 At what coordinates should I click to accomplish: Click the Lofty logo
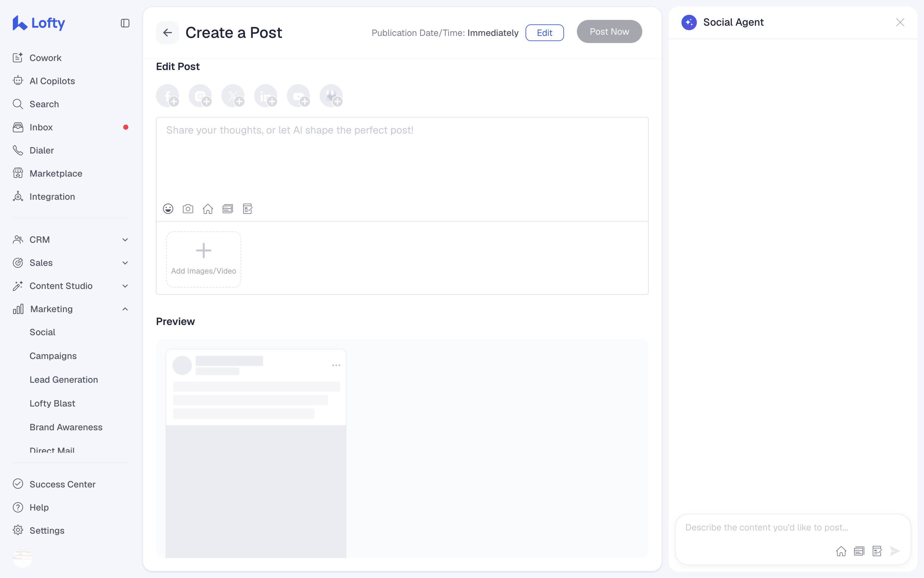pyautogui.click(x=38, y=23)
